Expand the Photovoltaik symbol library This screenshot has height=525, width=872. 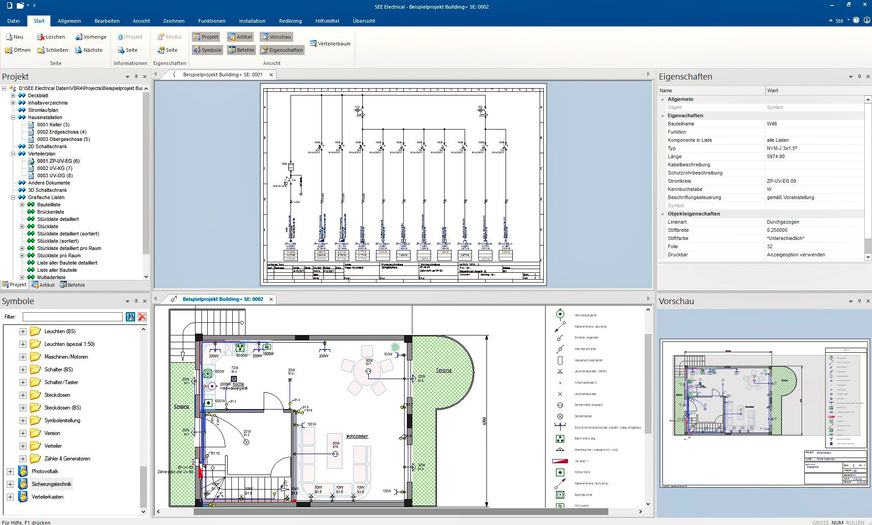10,470
